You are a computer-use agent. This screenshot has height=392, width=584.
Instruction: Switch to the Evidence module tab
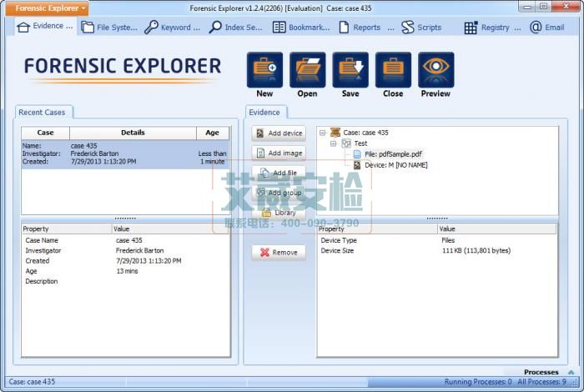(x=45, y=27)
